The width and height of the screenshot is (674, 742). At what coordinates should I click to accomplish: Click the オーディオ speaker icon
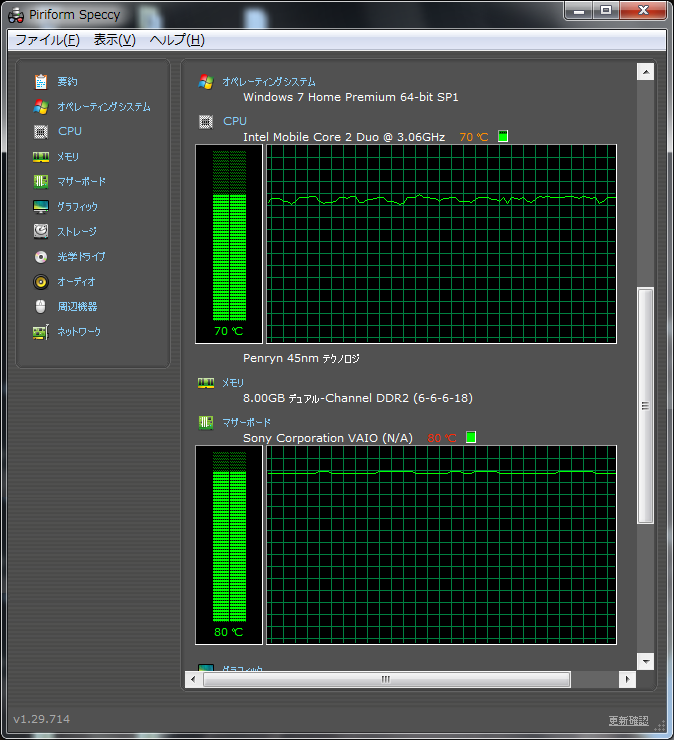[41, 282]
